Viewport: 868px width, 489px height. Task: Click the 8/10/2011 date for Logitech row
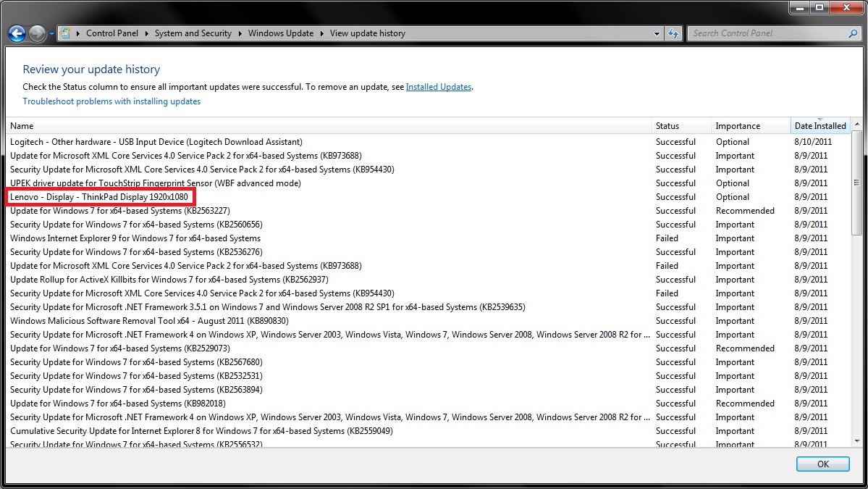point(813,142)
